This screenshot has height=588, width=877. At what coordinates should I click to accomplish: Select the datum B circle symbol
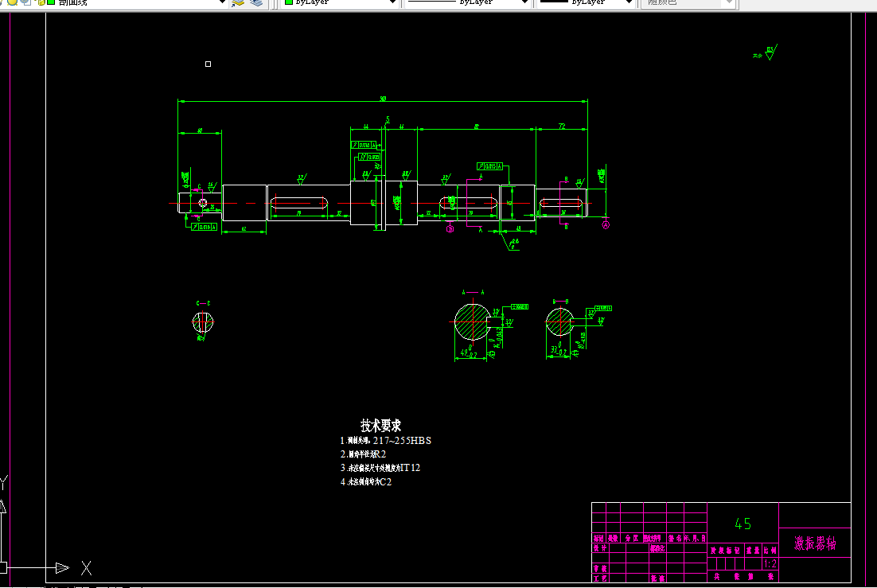pyautogui.click(x=450, y=229)
